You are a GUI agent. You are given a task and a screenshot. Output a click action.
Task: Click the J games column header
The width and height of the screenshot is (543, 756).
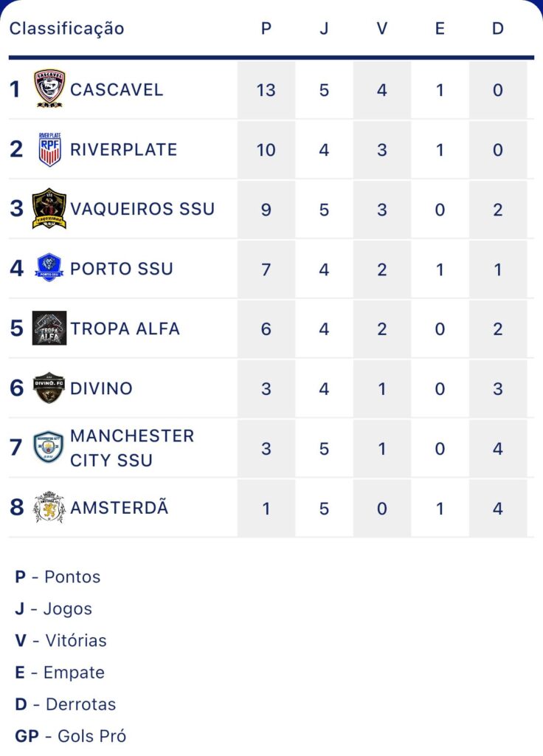(324, 29)
